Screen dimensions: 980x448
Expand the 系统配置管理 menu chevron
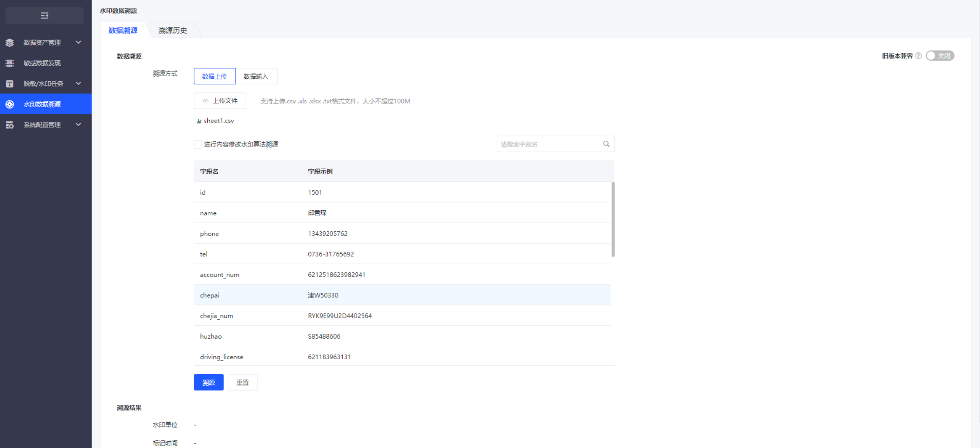point(78,125)
